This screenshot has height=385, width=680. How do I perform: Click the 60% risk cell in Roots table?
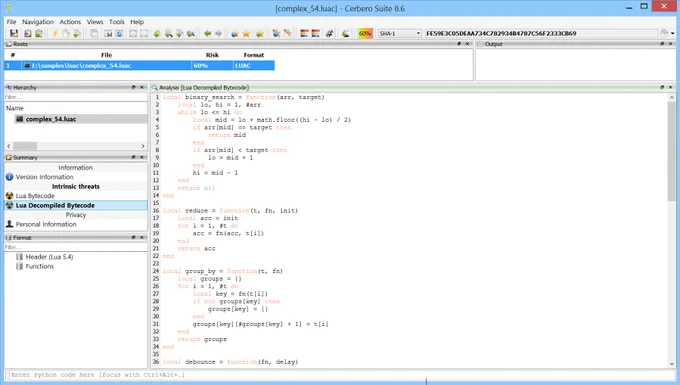click(212, 65)
